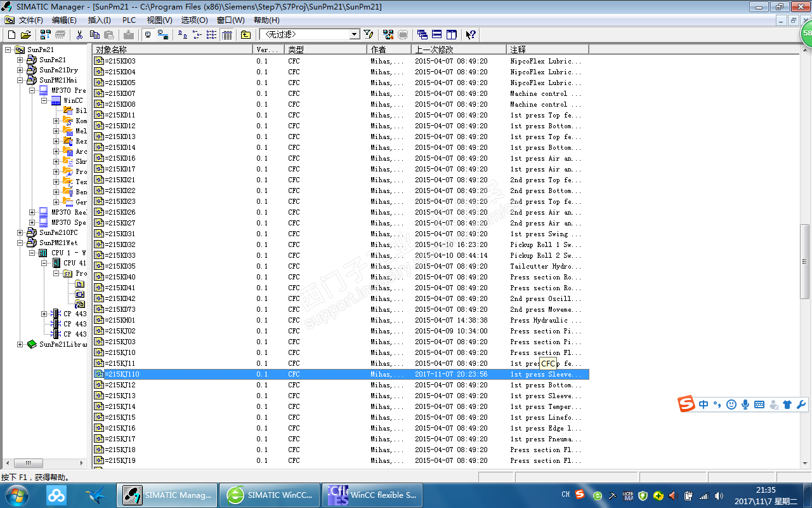Click the Cascade windows icon

click(422, 34)
